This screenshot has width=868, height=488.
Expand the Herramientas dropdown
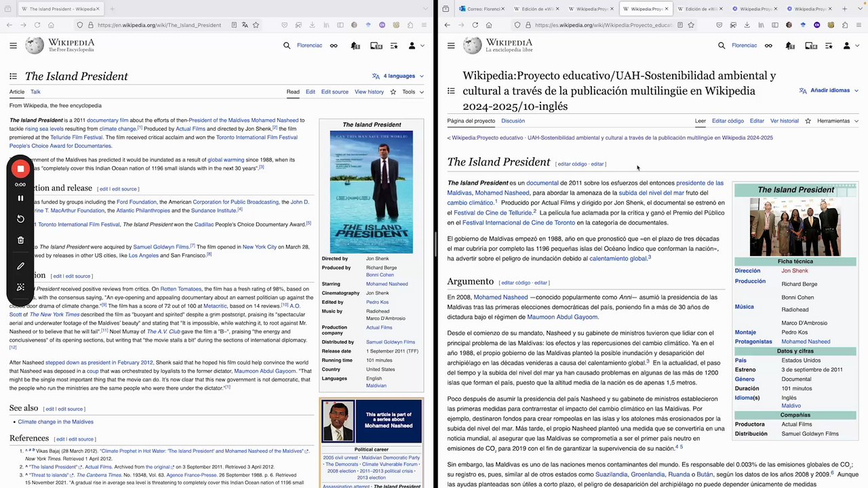point(837,121)
